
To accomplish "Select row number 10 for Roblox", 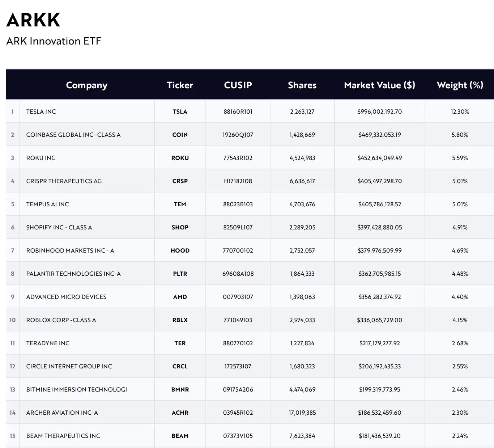I will pos(12,320).
